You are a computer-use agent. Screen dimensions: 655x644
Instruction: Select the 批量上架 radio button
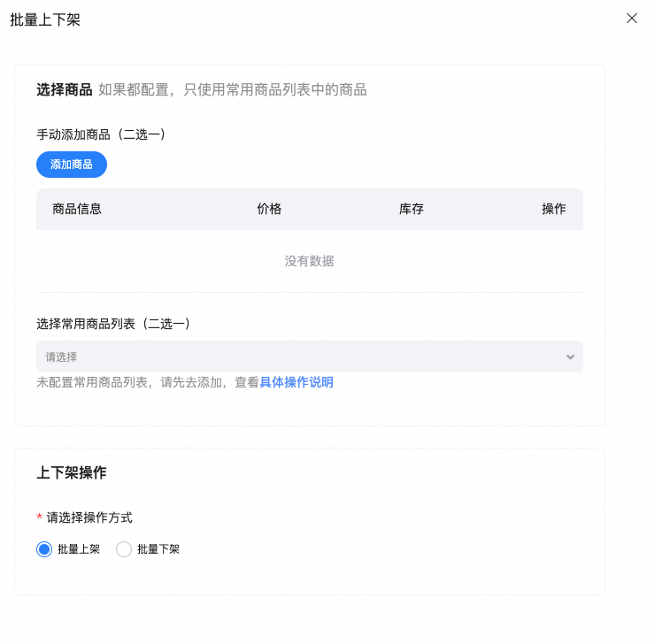point(45,549)
